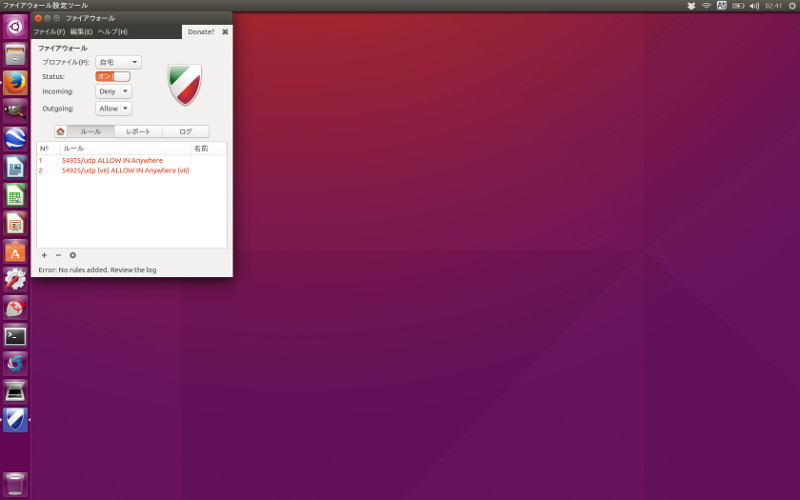The image size is (800, 500).
Task: Switch to the ルール tab
Action: click(91, 132)
